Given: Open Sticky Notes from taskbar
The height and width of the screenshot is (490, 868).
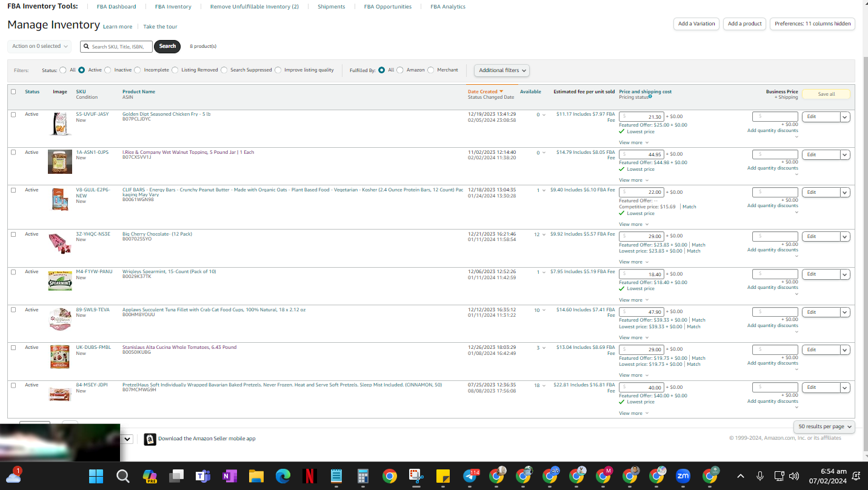Looking at the screenshot, I should click(x=443, y=476).
